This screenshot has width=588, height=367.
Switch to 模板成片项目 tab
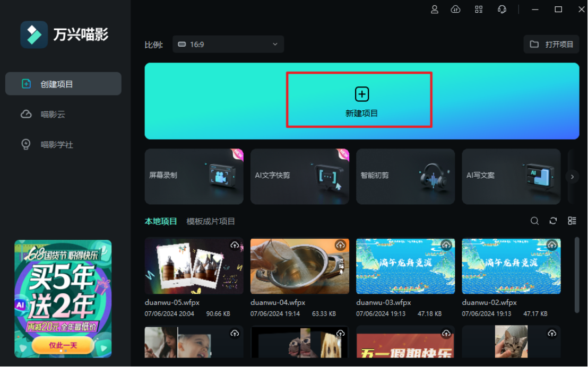tap(211, 221)
